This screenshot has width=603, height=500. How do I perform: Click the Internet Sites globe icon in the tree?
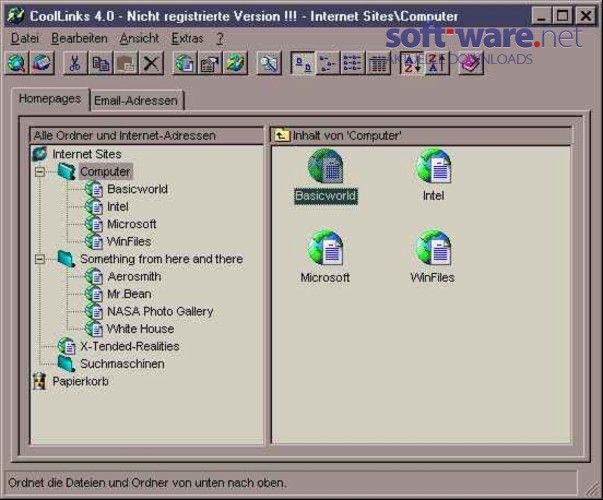[x=40, y=154]
